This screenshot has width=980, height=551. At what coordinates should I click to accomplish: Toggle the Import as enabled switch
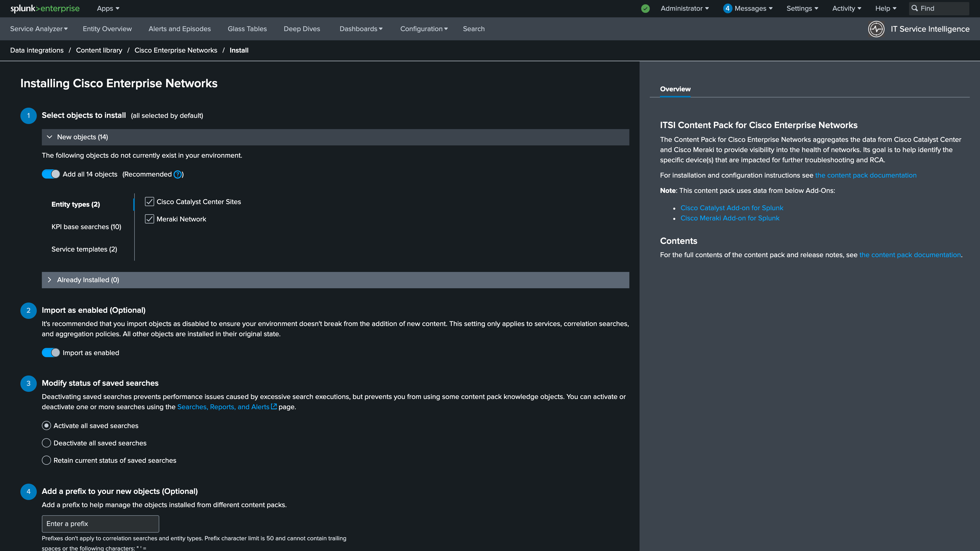pyautogui.click(x=51, y=353)
